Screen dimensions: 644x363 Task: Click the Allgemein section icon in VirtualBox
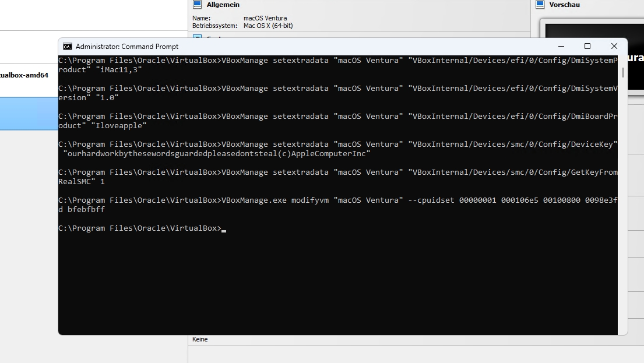point(198,5)
